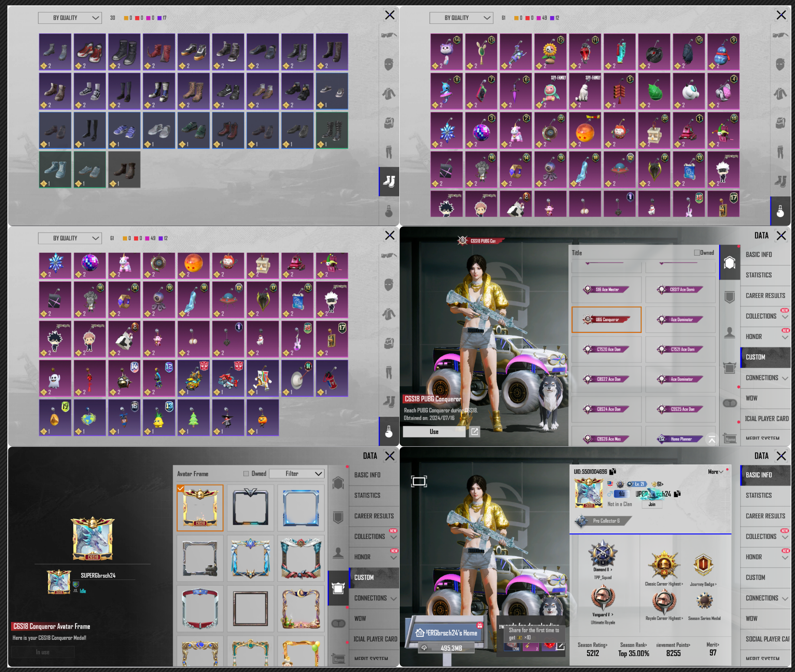Switch to Basic Info tab in Avatar Frame window
The width and height of the screenshot is (795, 672).
(x=374, y=475)
